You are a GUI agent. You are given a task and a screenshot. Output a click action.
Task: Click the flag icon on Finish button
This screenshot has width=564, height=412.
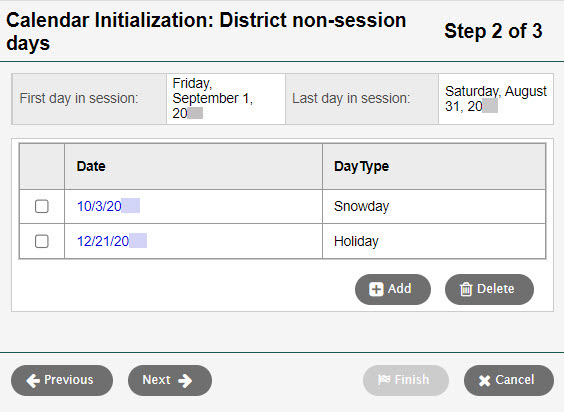point(384,380)
